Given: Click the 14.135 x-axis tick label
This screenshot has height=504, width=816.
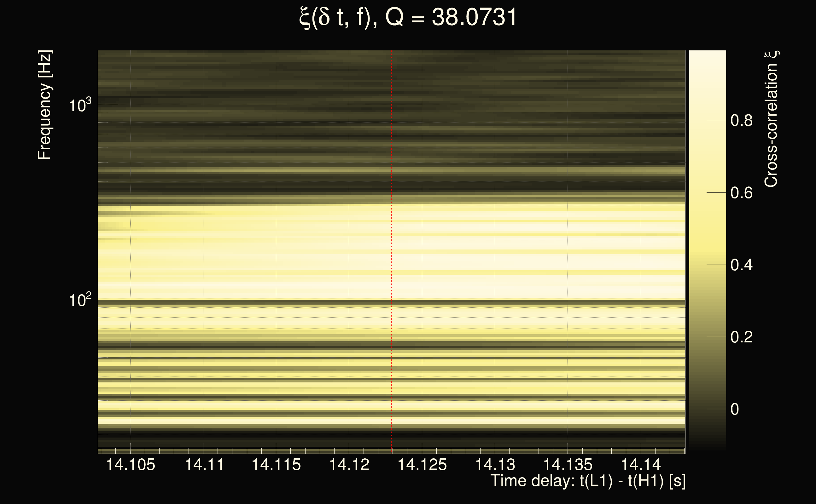Looking at the screenshot, I should pos(568,465).
